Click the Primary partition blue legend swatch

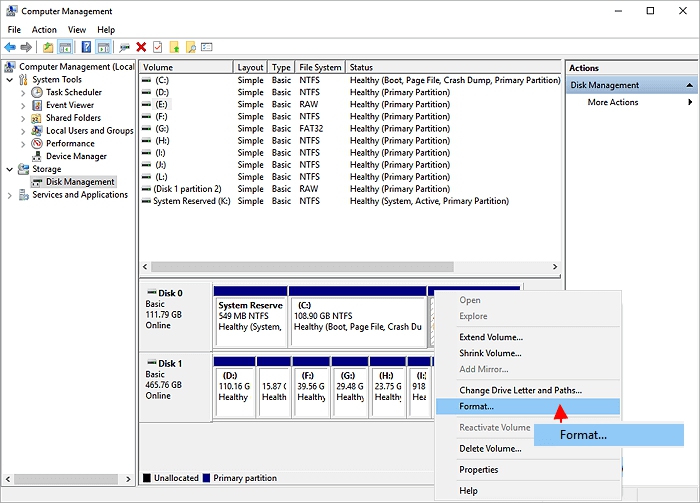[206, 478]
